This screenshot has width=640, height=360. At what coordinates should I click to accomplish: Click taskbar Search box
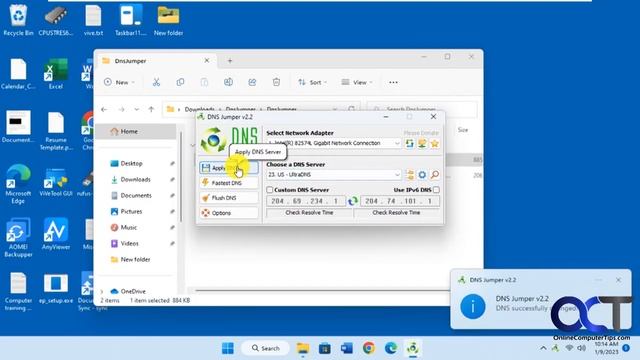point(265,348)
